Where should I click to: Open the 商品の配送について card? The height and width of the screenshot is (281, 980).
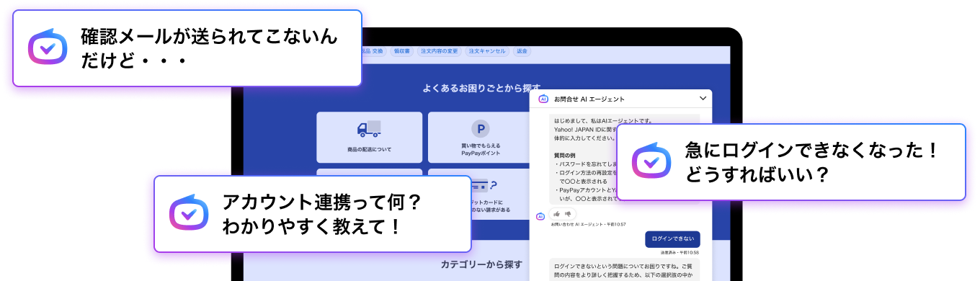370,137
